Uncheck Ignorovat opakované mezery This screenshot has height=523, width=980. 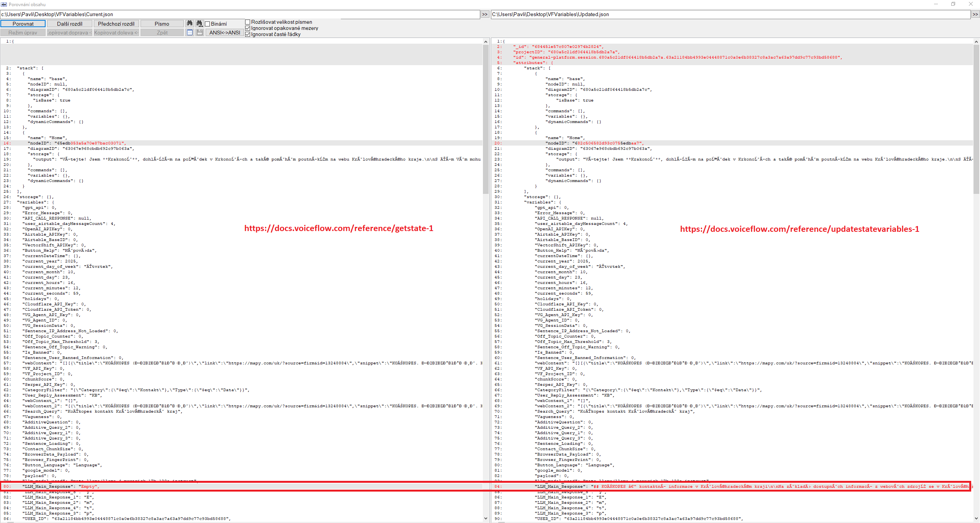pos(248,28)
